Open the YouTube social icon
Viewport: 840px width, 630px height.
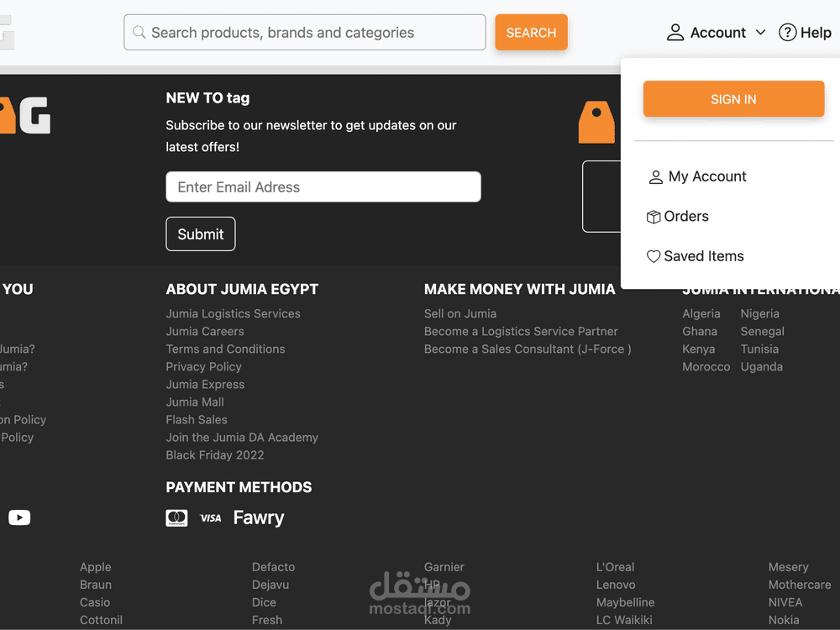[x=19, y=517]
